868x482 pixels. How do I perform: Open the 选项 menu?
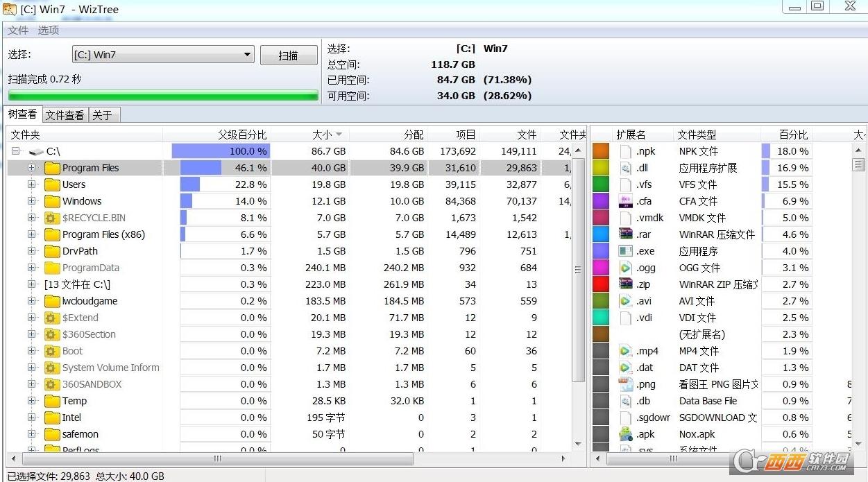point(49,31)
